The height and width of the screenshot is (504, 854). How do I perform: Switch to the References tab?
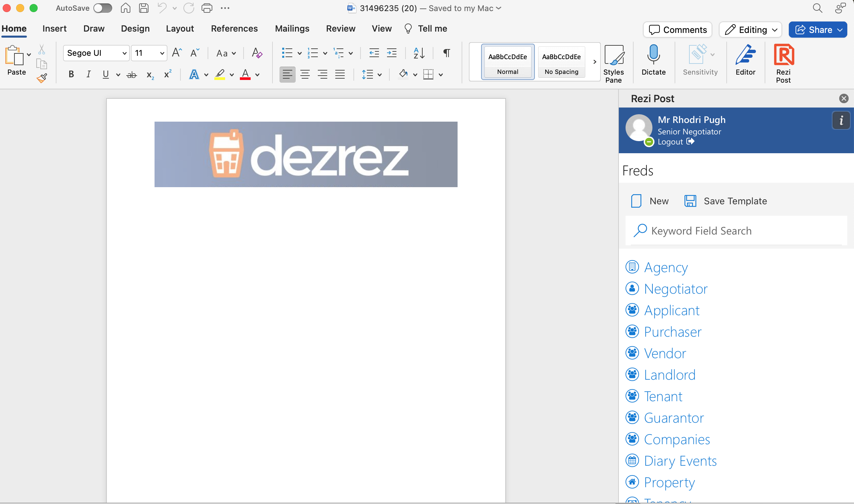(234, 29)
